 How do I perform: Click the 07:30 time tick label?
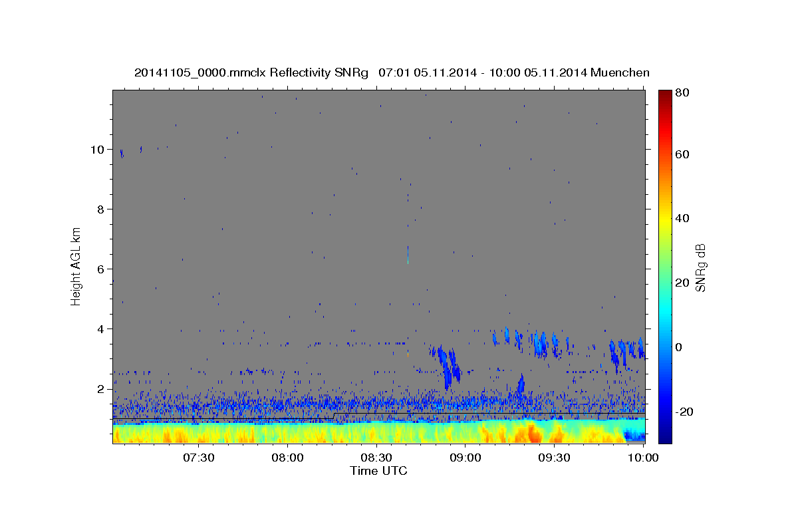pyautogui.click(x=199, y=458)
